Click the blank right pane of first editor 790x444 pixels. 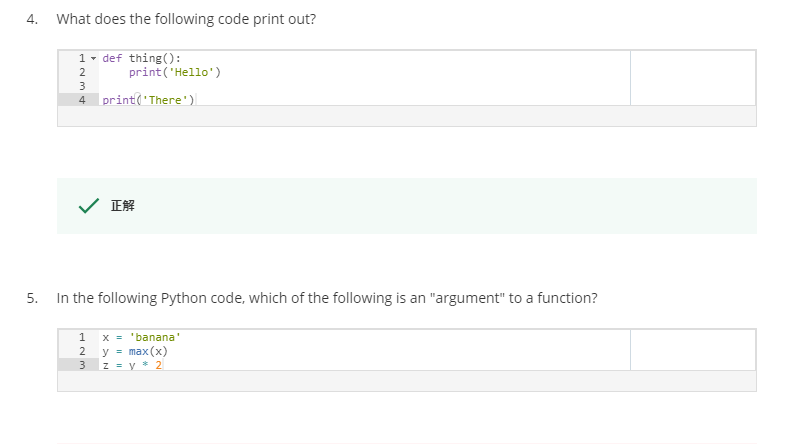[x=693, y=78]
